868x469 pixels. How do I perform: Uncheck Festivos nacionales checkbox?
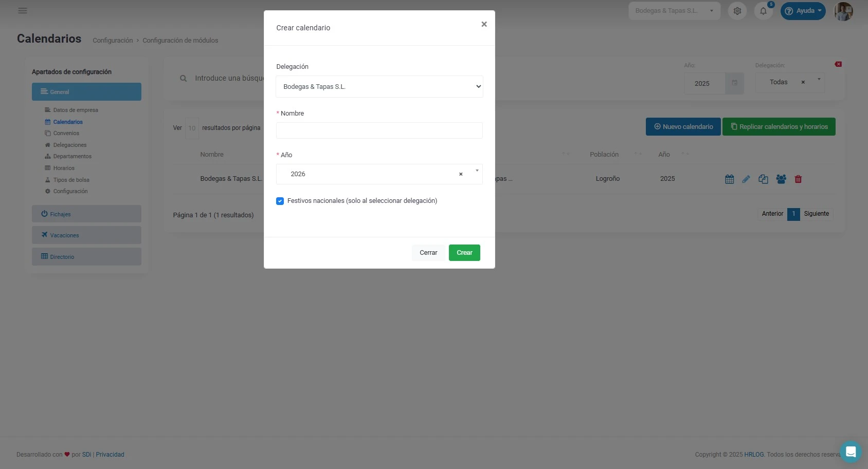(280, 201)
